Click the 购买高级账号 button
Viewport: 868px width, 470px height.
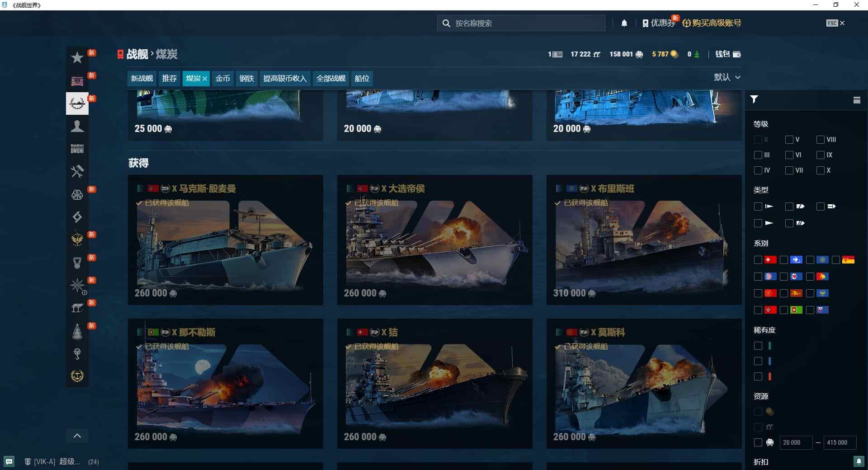(x=715, y=23)
